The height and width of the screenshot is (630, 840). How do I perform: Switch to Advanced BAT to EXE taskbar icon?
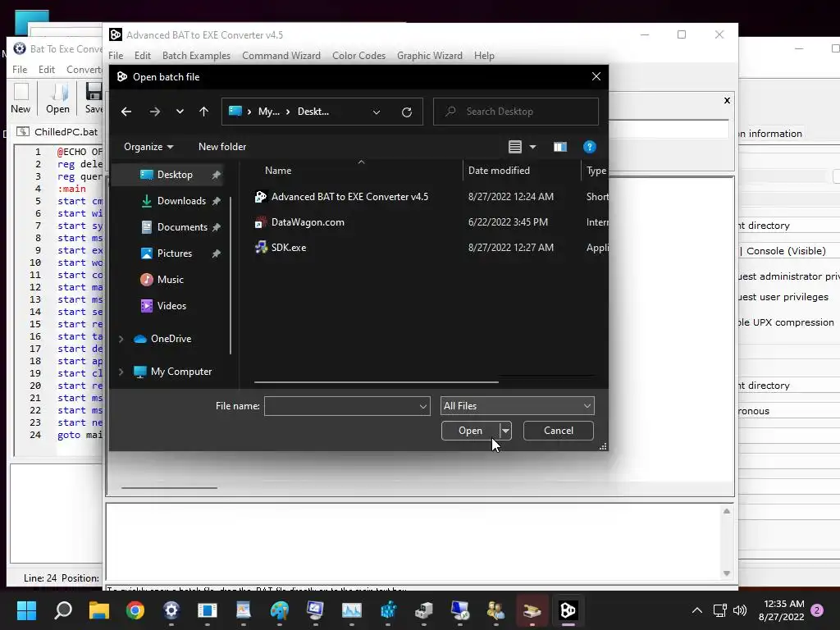pos(568,610)
